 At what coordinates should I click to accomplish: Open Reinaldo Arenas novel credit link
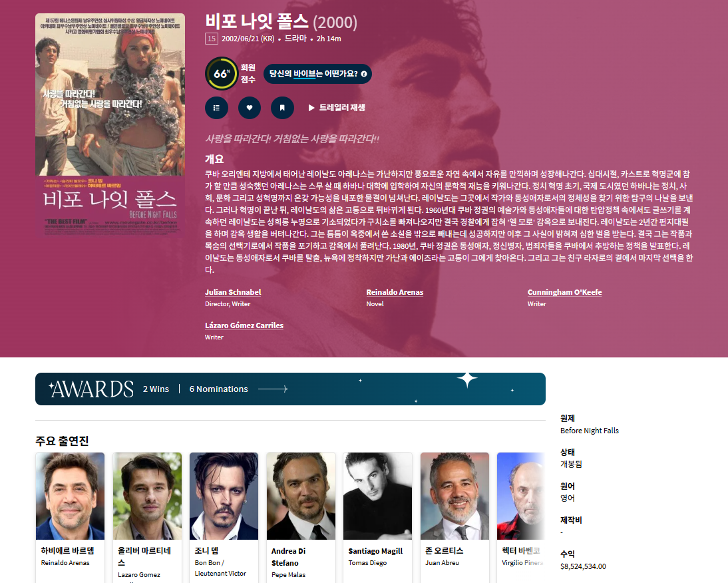[x=395, y=292]
